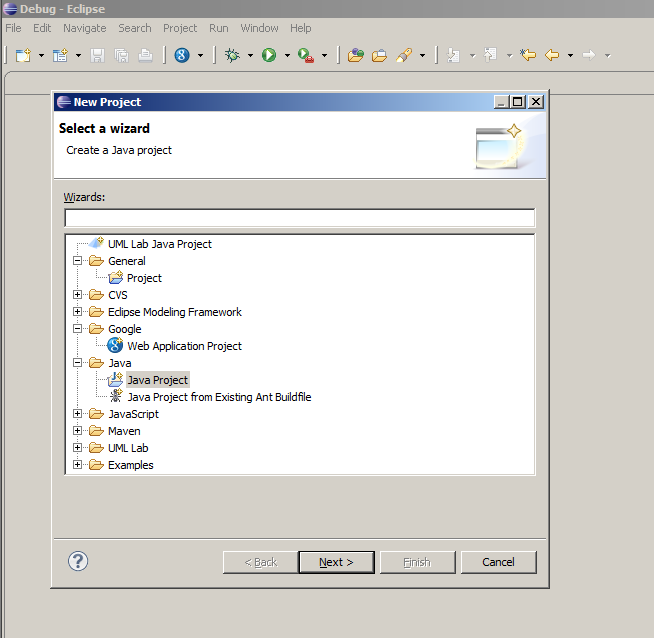Image resolution: width=654 pixels, height=638 pixels.
Task: Click the Wizards filter text field
Action: pos(299,218)
